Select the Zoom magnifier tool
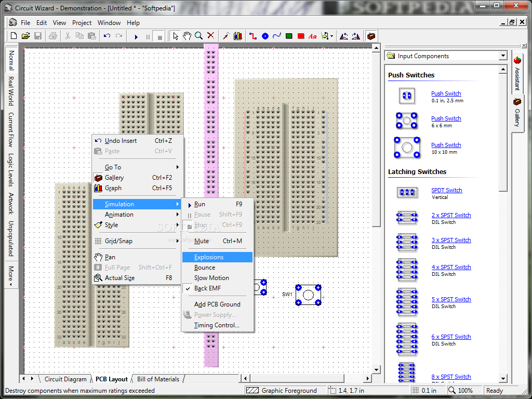The width and height of the screenshot is (532, 399). click(x=198, y=36)
